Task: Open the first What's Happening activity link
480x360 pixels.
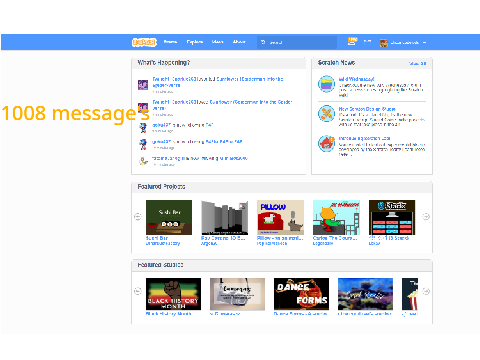Action: [x=218, y=82]
